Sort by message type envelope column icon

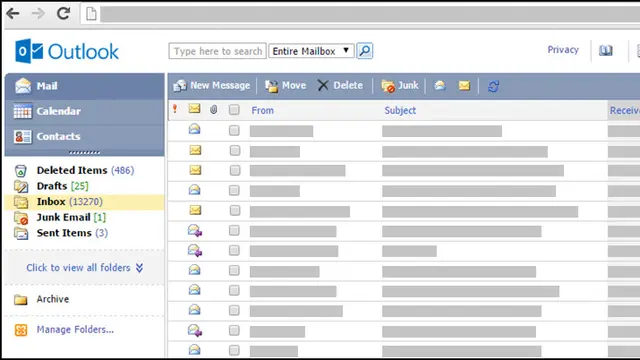tap(194, 109)
